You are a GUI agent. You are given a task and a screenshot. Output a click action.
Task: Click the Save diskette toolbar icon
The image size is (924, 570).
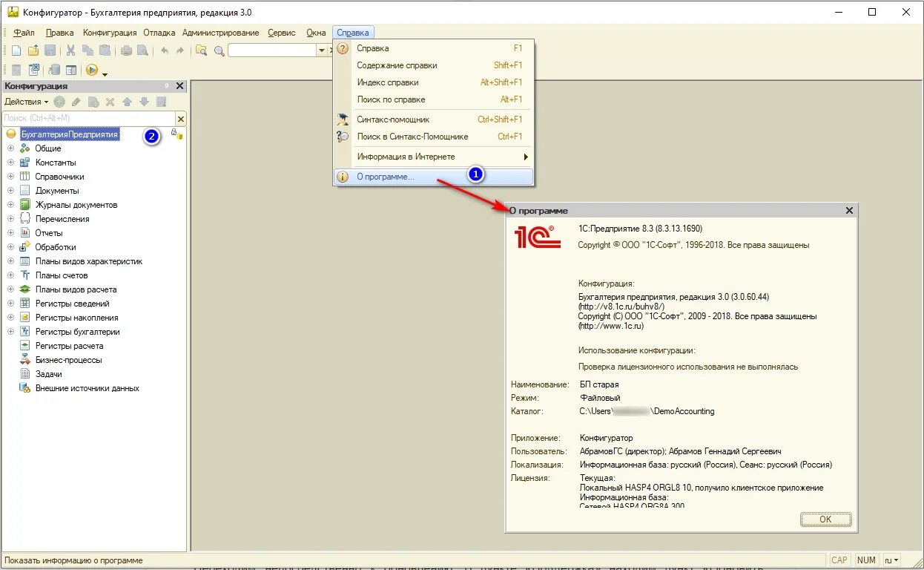pyautogui.click(x=50, y=50)
